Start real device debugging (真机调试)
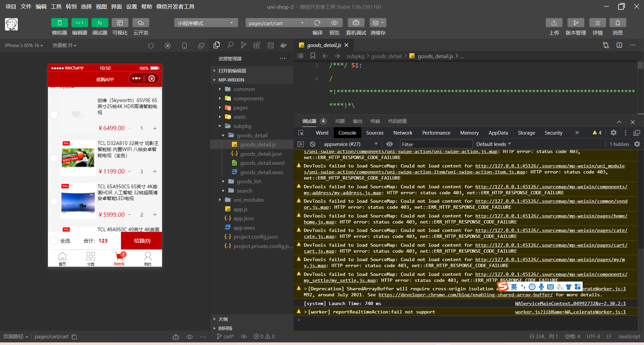Image resolution: width=644 pixels, height=345 pixels. point(356,23)
